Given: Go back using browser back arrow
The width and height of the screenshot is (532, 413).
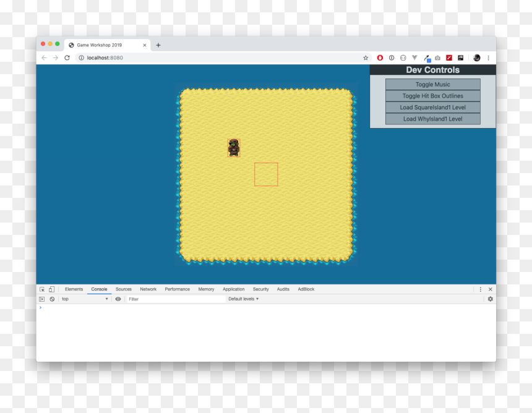Looking at the screenshot, I should [x=44, y=57].
